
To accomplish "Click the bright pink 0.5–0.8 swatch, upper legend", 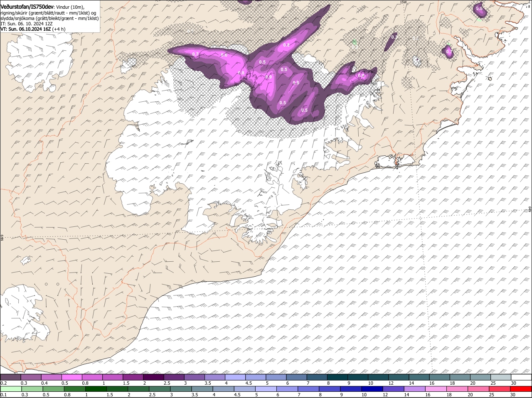I will click(x=71, y=377).
